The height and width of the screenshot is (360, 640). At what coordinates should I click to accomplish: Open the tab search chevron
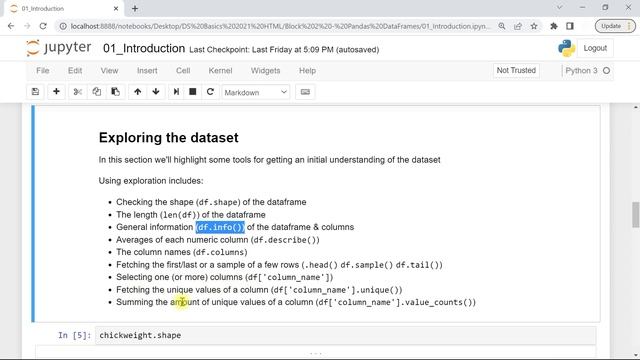coord(560,7)
